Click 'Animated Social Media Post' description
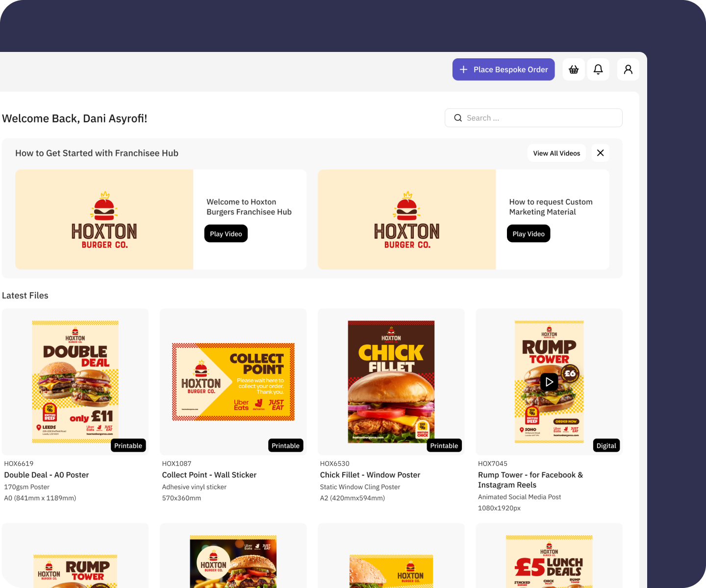The image size is (706, 588). coord(520,497)
